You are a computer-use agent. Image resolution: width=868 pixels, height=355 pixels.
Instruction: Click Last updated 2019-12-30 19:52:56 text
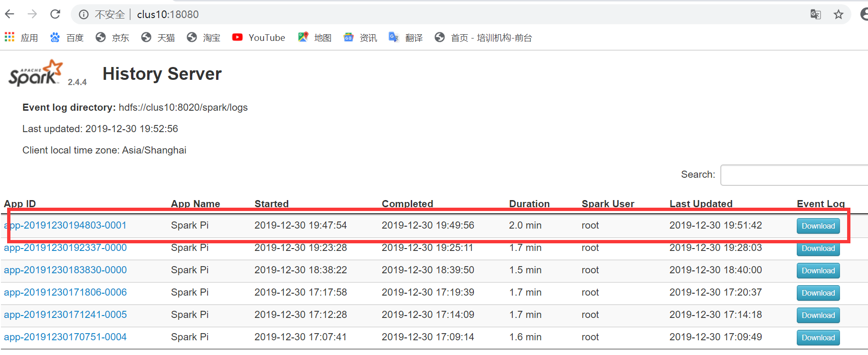coord(100,129)
